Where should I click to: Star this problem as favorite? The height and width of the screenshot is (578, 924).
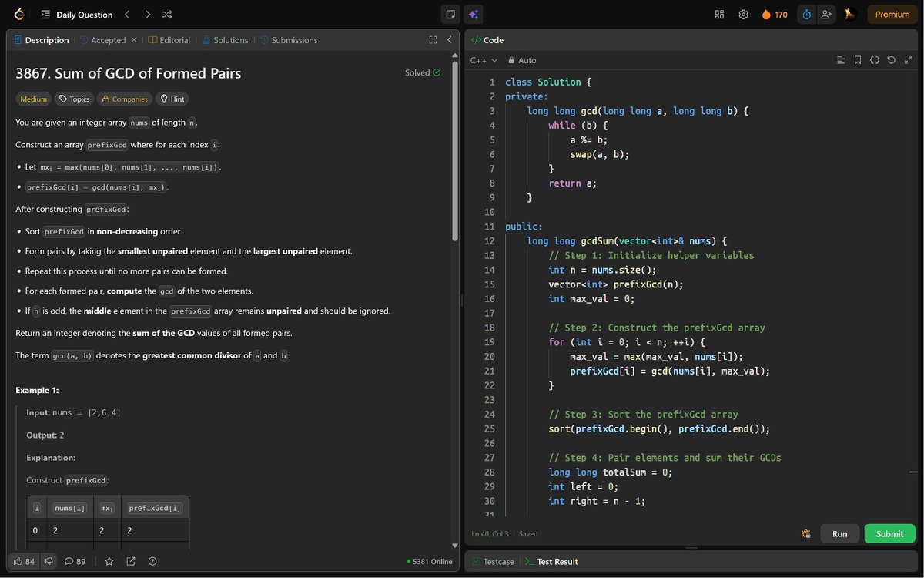109,561
